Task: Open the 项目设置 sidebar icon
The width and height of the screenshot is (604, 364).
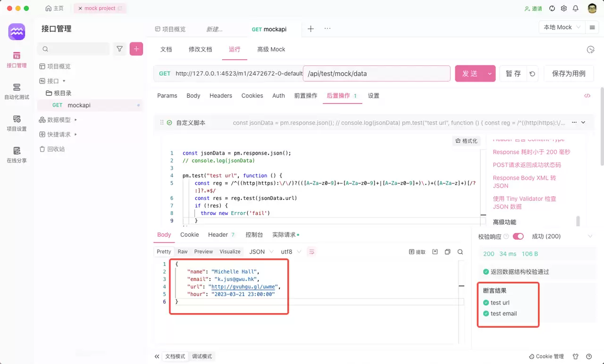Action: pyautogui.click(x=17, y=124)
